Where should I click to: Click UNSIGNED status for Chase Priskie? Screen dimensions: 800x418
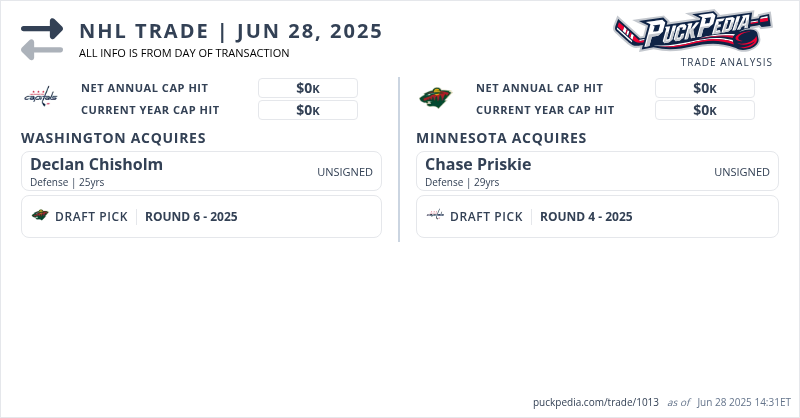point(742,172)
